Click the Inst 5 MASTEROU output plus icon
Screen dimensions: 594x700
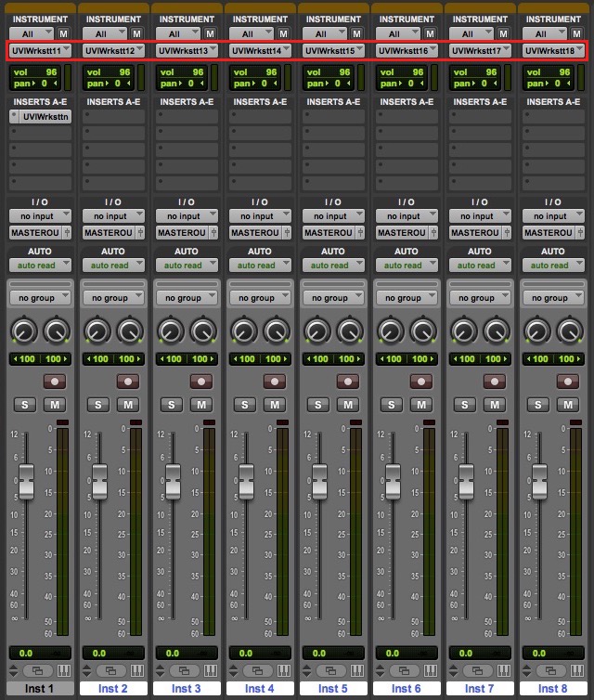tap(360, 233)
